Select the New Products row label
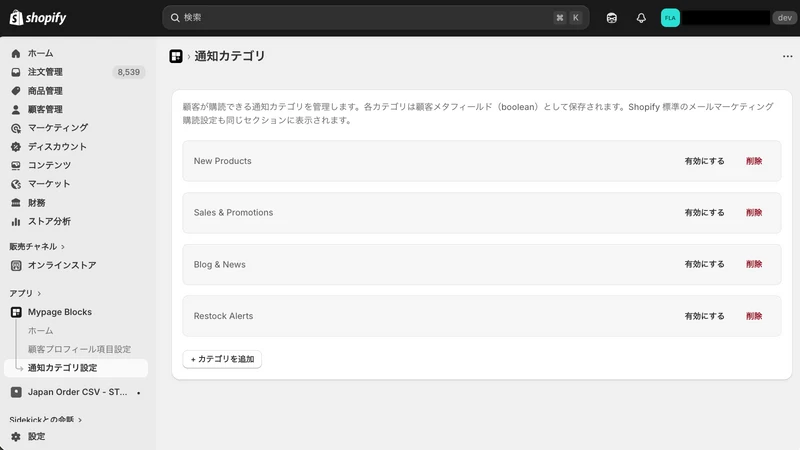 pos(222,161)
